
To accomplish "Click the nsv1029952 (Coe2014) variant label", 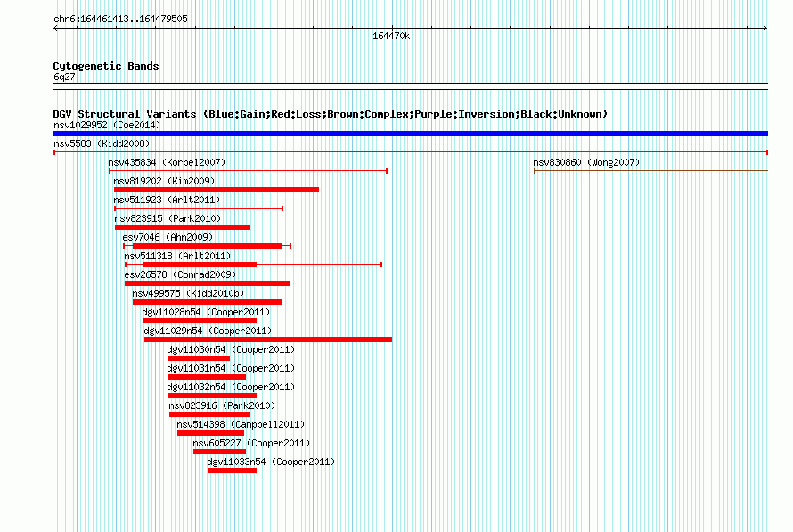I will [x=107, y=125].
